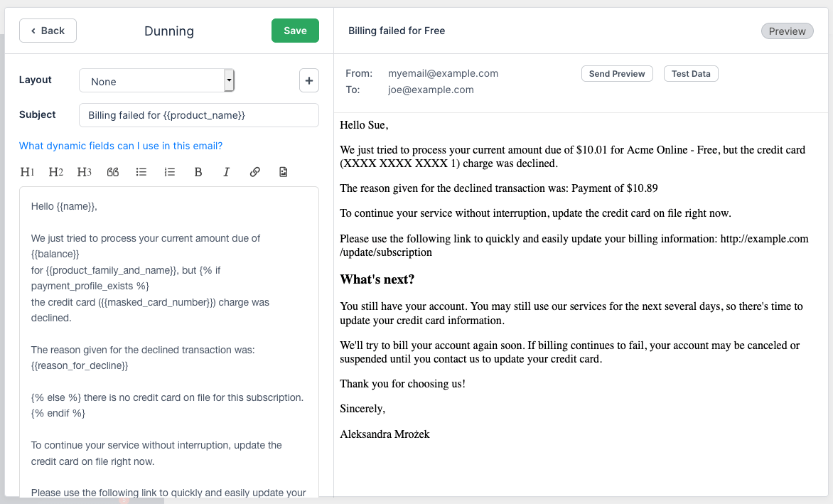833x504 pixels.
Task: Click 'Sincerely,' in the preview
Action: [x=362, y=409]
